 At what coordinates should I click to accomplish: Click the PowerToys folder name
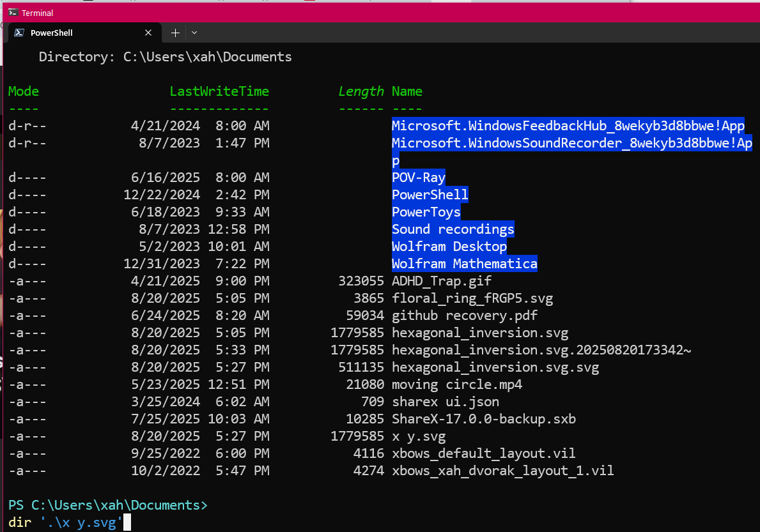(426, 212)
